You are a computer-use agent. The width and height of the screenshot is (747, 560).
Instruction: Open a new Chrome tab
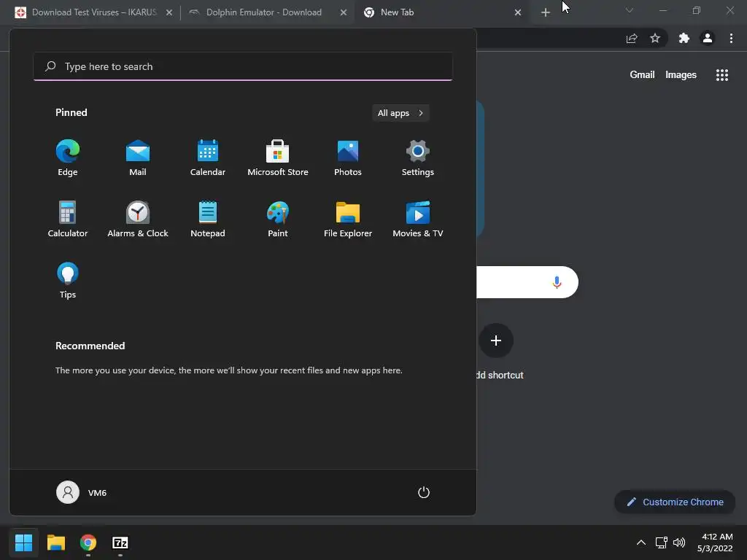546,12
